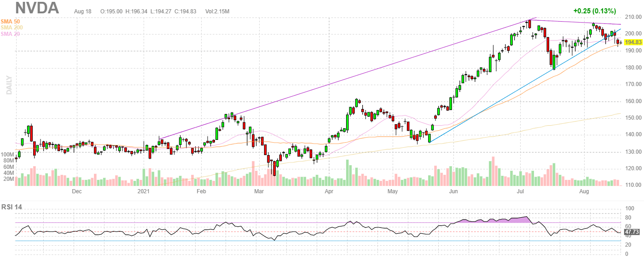Click the 200.00 price axis label
Screen dimensions: 644x260
coord(633,34)
